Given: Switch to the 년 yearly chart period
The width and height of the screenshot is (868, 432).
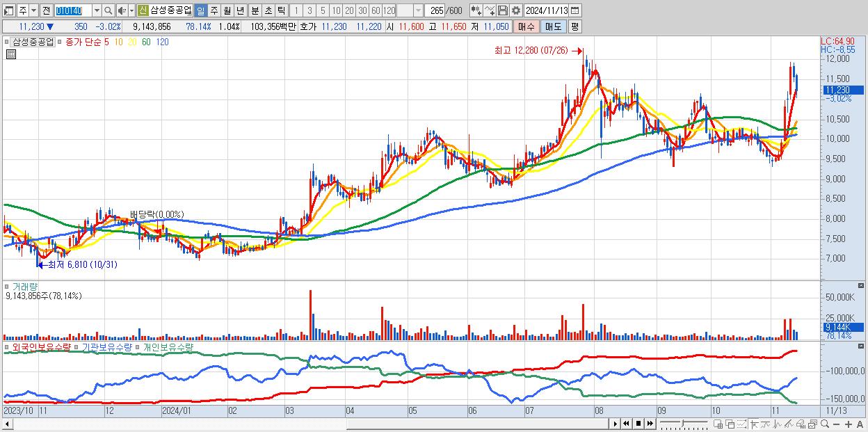Looking at the screenshot, I should (x=240, y=10).
